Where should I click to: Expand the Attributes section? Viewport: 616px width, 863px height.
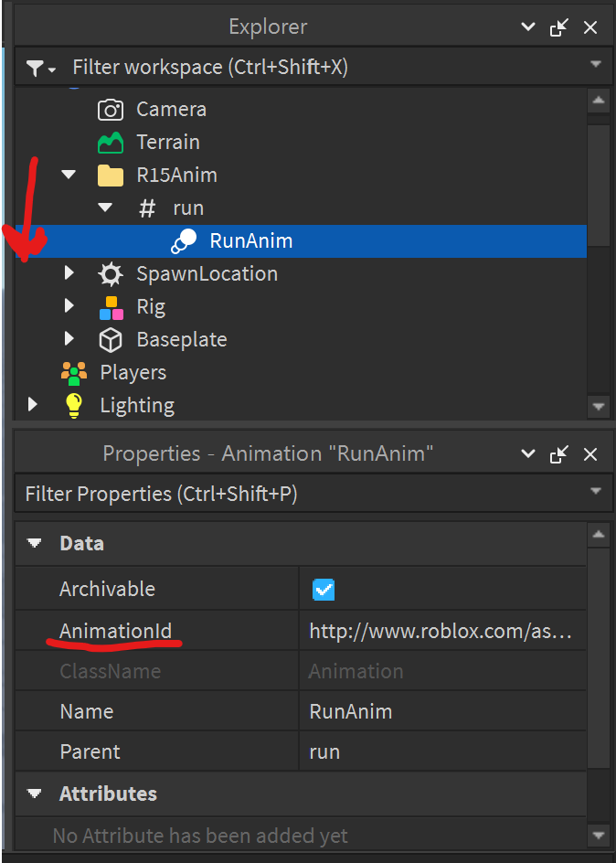34,794
